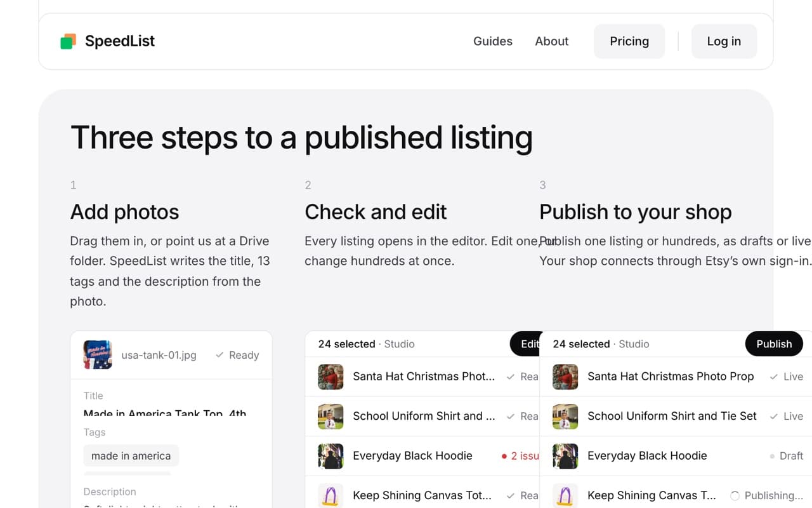Screen dimensions: 812x508
Task: Click "24 selected" next to the Publish button
Action: [581, 344]
